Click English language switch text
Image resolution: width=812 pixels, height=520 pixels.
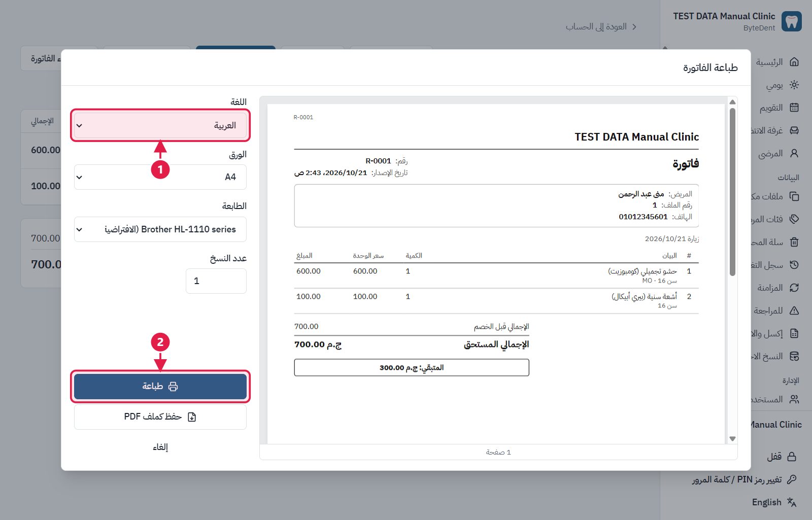tap(766, 502)
